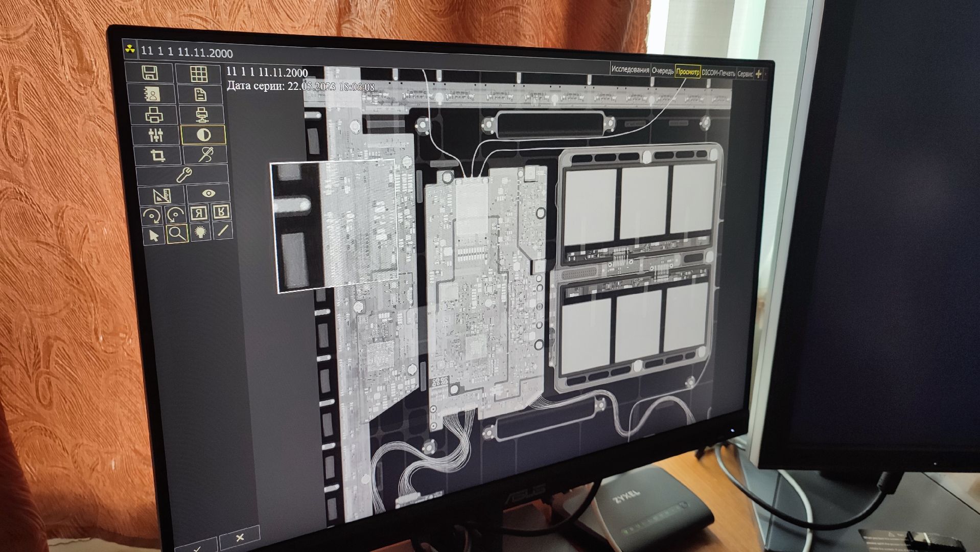Select the arrow pointer tool

click(154, 235)
